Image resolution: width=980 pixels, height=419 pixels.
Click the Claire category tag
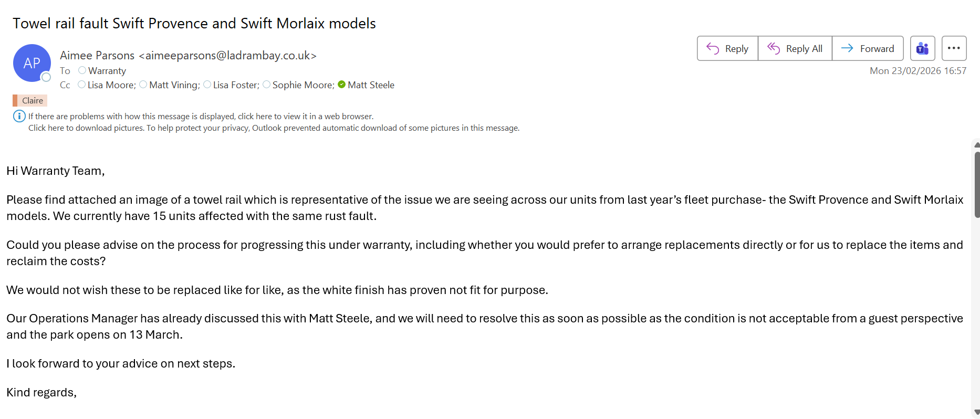30,100
